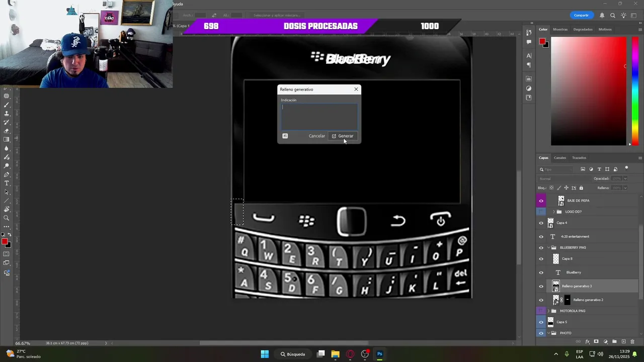The height and width of the screenshot is (362, 644).
Task: Open the Ayuda menu
Action: [x=178, y=4]
